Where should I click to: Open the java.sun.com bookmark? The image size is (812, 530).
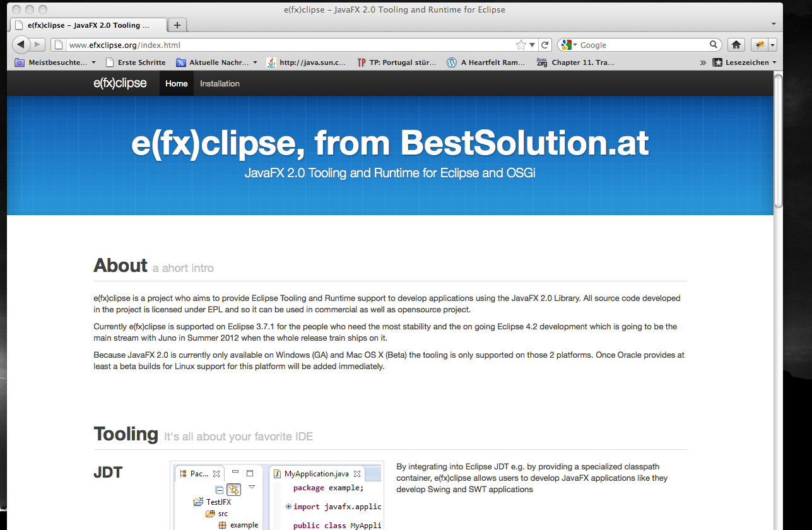pyautogui.click(x=307, y=62)
